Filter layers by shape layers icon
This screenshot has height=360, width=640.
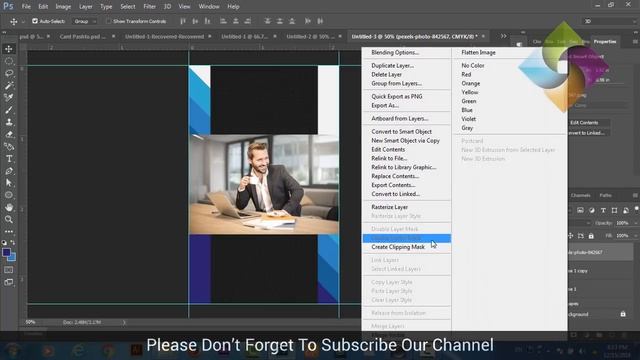pos(614,211)
